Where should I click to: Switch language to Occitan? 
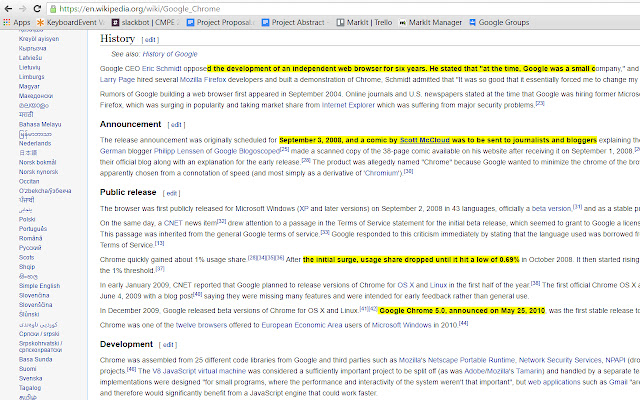(29, 181)
